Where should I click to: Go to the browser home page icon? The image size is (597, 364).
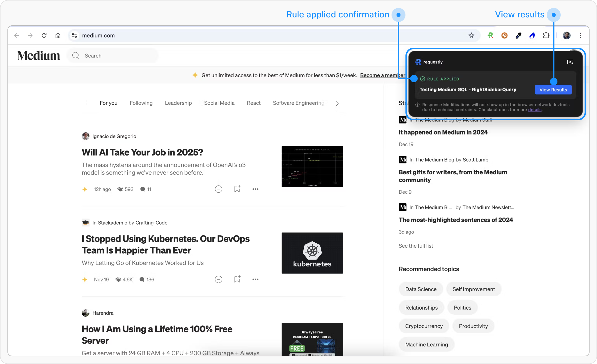pos(58,36)
